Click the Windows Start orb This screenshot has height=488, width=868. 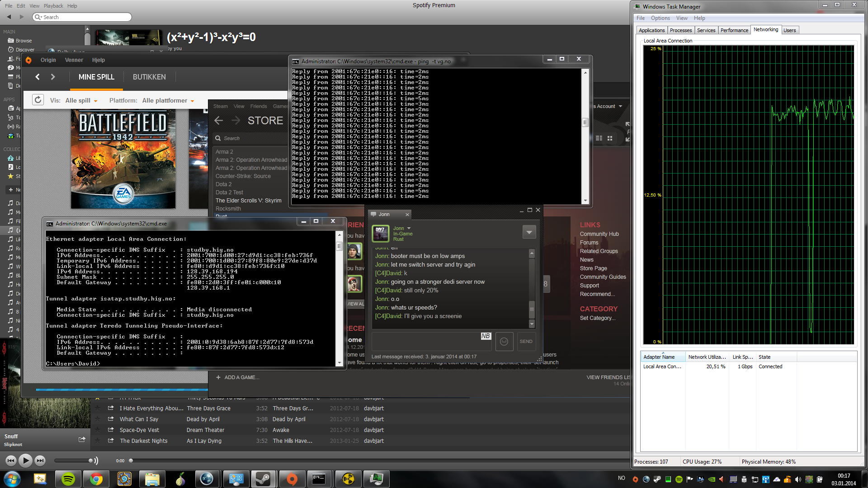click(x=12, y=479)
